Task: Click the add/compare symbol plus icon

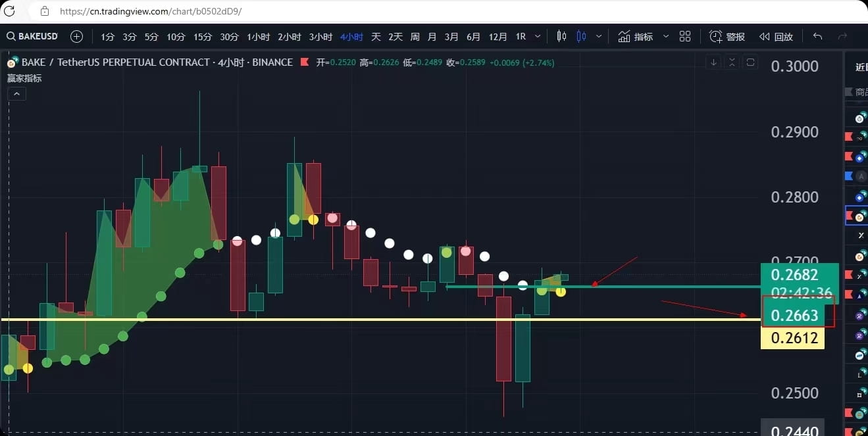Action: 76,36
